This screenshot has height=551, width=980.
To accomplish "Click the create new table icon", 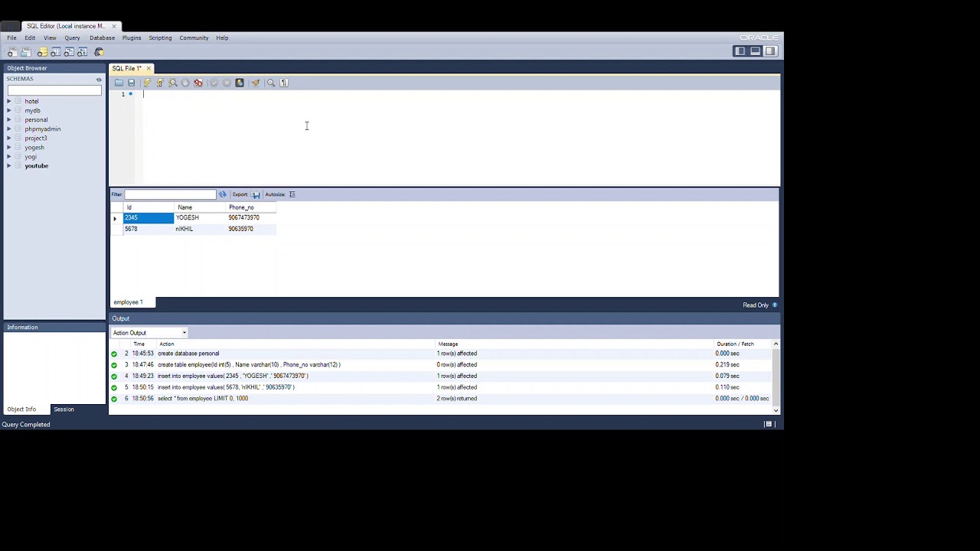I will click(x=56, y=52).
